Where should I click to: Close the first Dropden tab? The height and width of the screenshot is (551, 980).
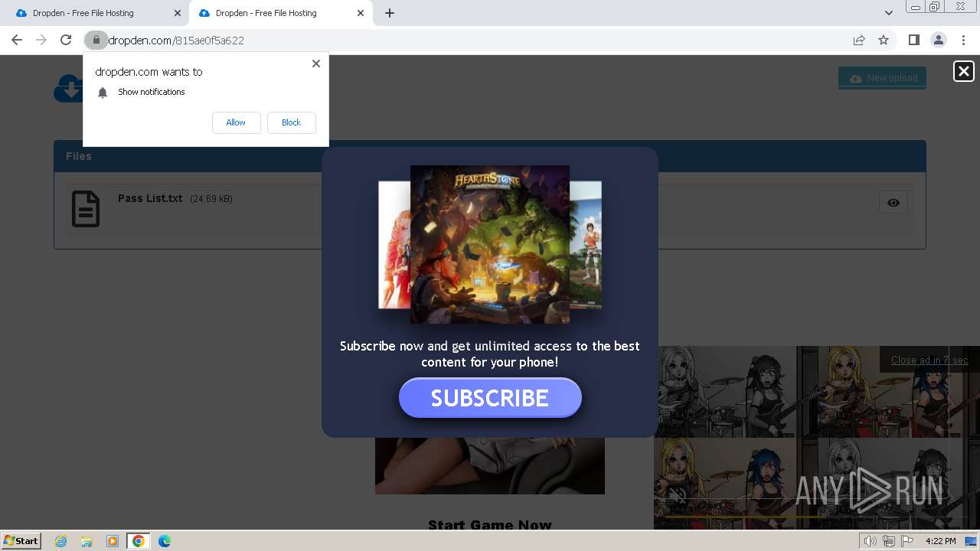pos(178,13)
